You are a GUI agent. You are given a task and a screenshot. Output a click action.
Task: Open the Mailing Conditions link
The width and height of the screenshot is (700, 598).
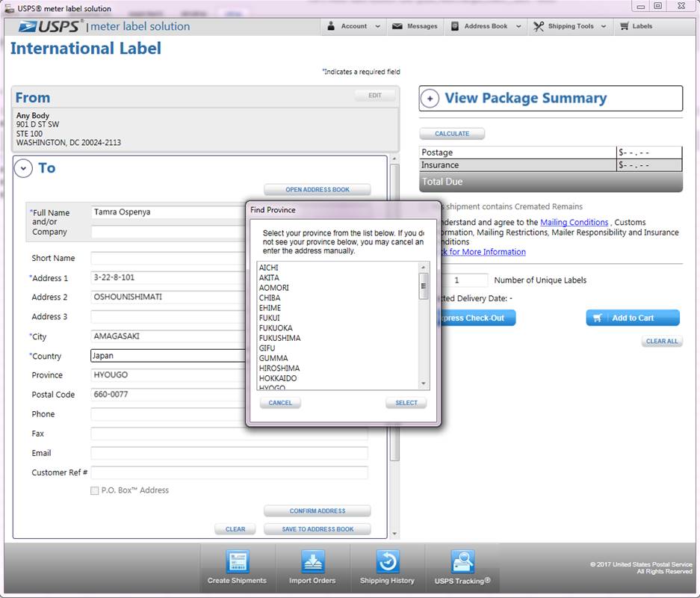click(x=574, y=222)
